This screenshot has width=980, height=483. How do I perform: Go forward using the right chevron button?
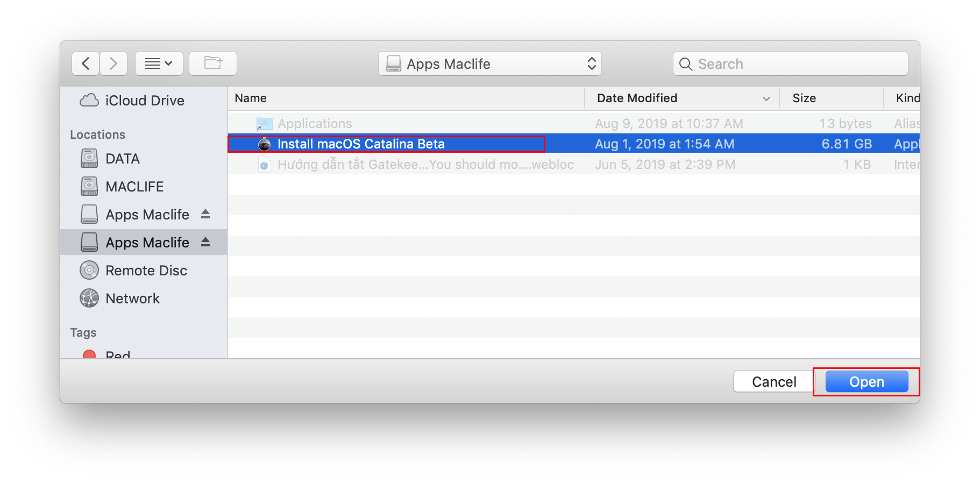[113, 64]
